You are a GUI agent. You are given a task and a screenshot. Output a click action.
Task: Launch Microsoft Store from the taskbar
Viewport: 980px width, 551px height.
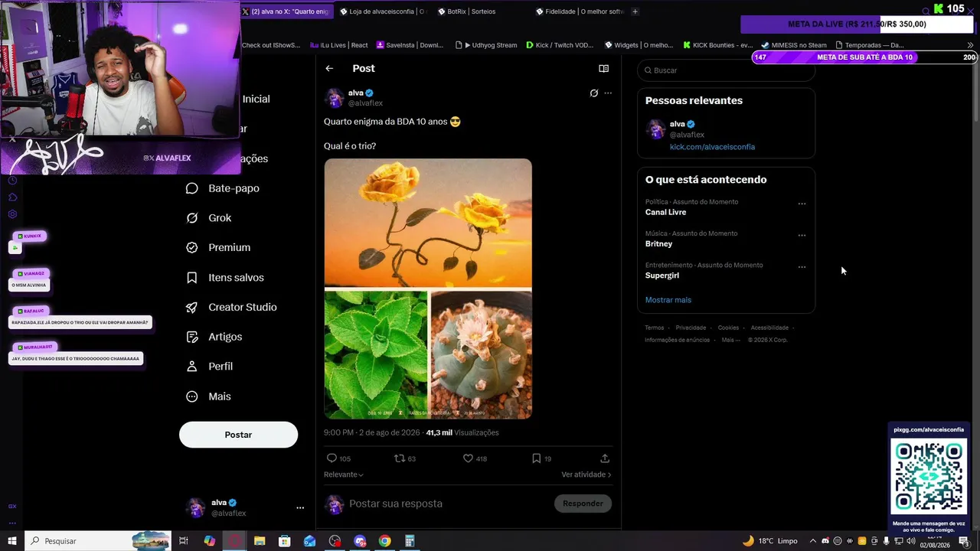[x=284, y=541]
